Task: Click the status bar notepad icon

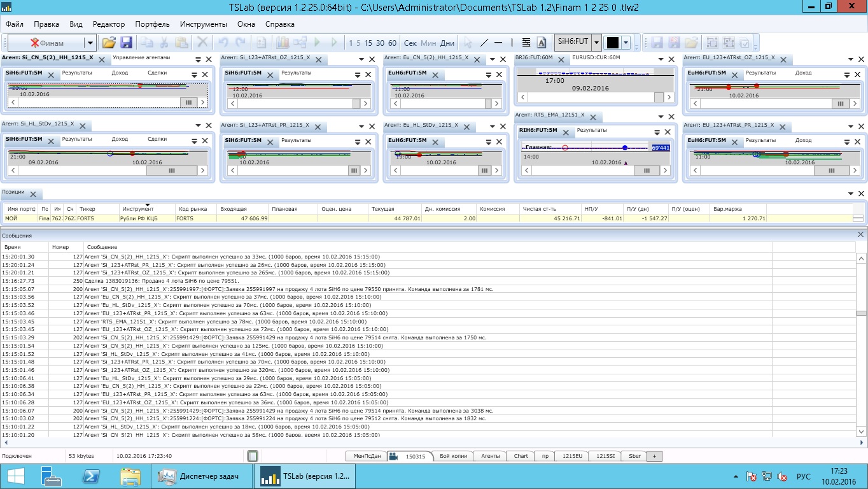Action: tap(253, 456)
